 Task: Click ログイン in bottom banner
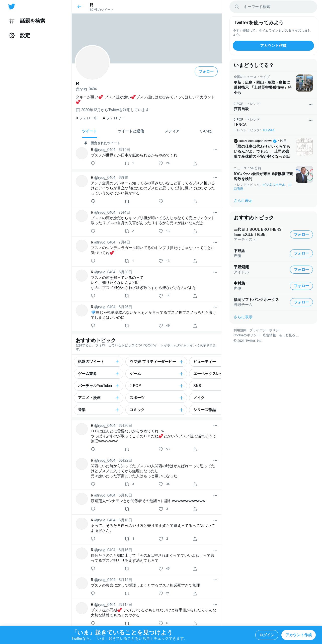coord(267,635)
